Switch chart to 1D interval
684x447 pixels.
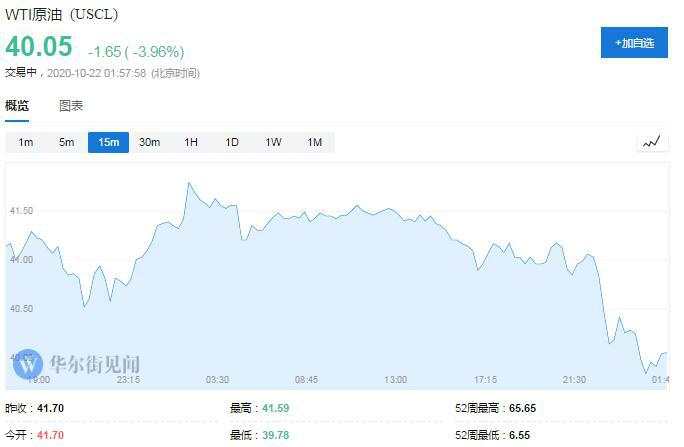coord(232,142)
